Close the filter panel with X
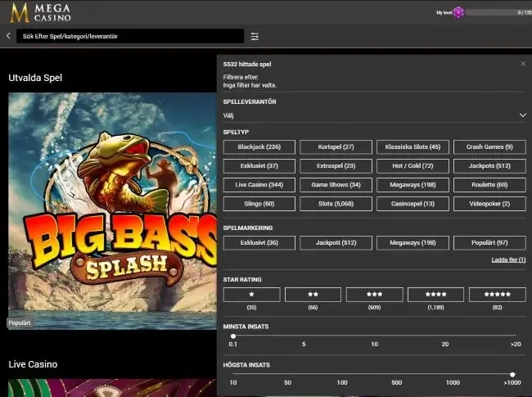The height and width of the screenshot is (397, 532). [x=523, y=64]
